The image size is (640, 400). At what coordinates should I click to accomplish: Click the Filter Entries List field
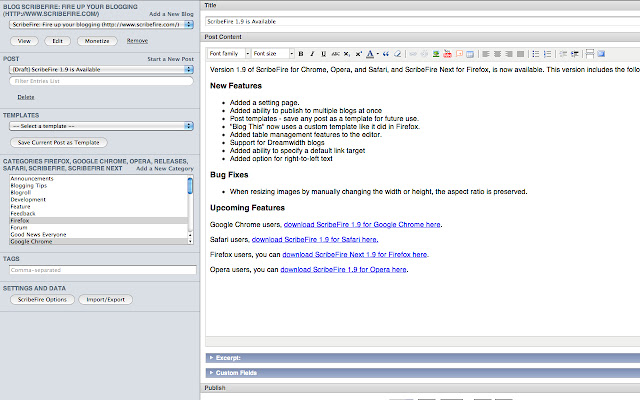coord(101,81)
